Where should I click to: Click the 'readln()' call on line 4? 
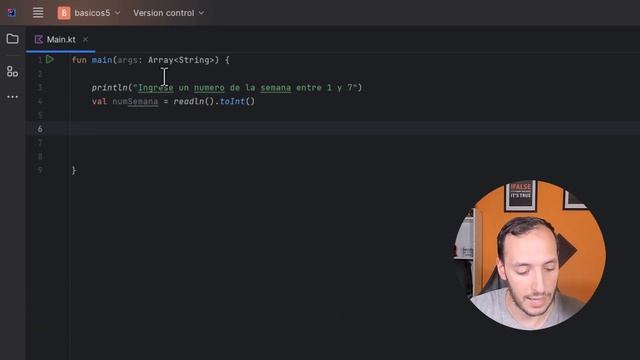click(194, 101)
